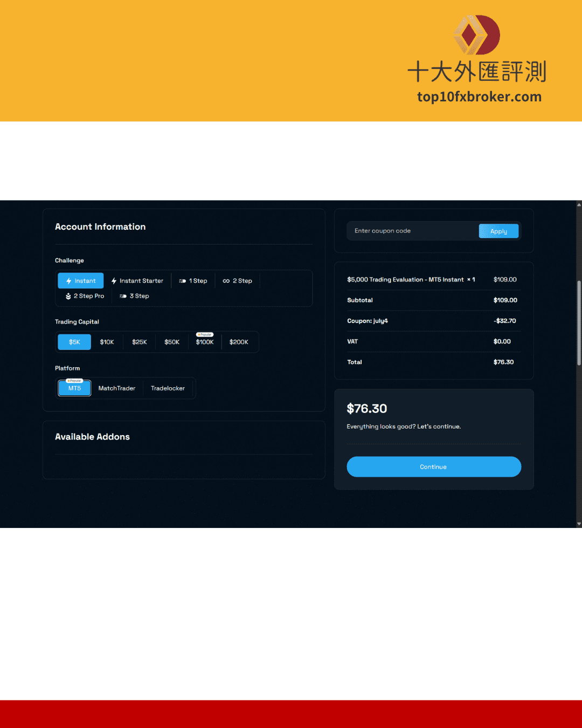Pick the 2 Step challenge
The height and width of the screenshot is (728, 582).
238,281
